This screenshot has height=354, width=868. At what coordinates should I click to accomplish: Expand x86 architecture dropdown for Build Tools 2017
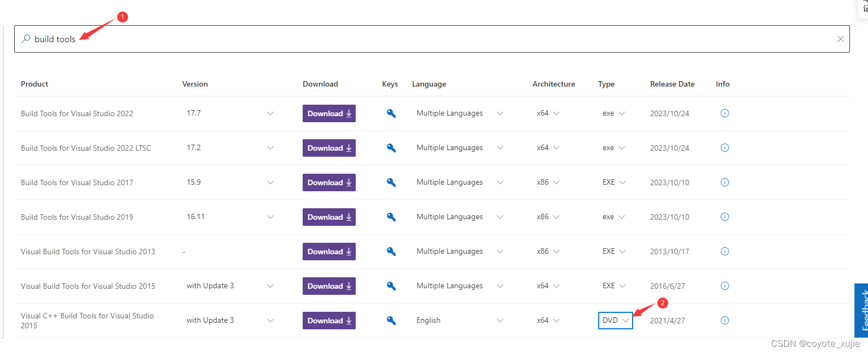(x=548, y=182)
